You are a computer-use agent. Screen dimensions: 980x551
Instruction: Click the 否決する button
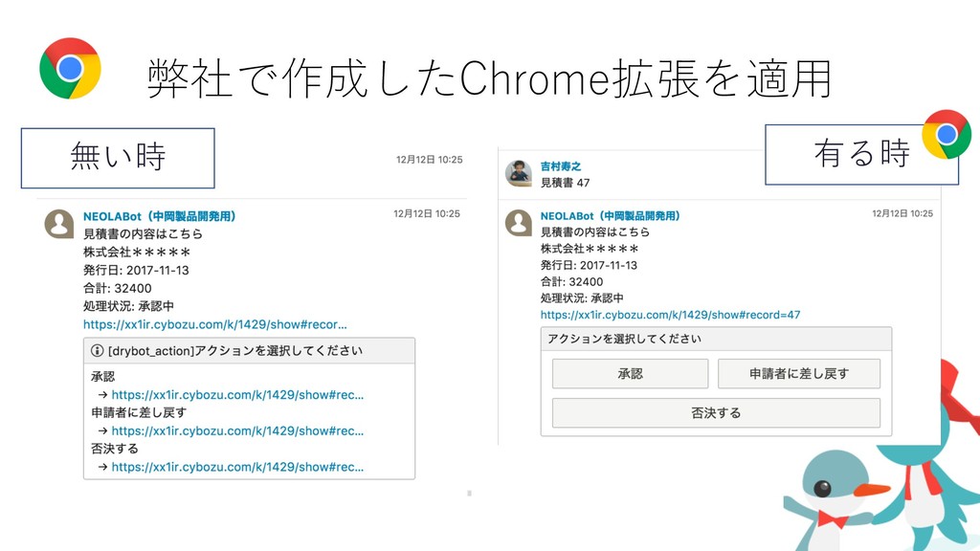coord(716,413)
